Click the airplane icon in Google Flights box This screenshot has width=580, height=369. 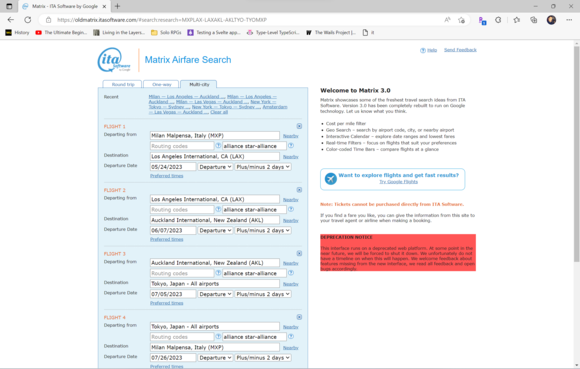click(x=330, y=179)
